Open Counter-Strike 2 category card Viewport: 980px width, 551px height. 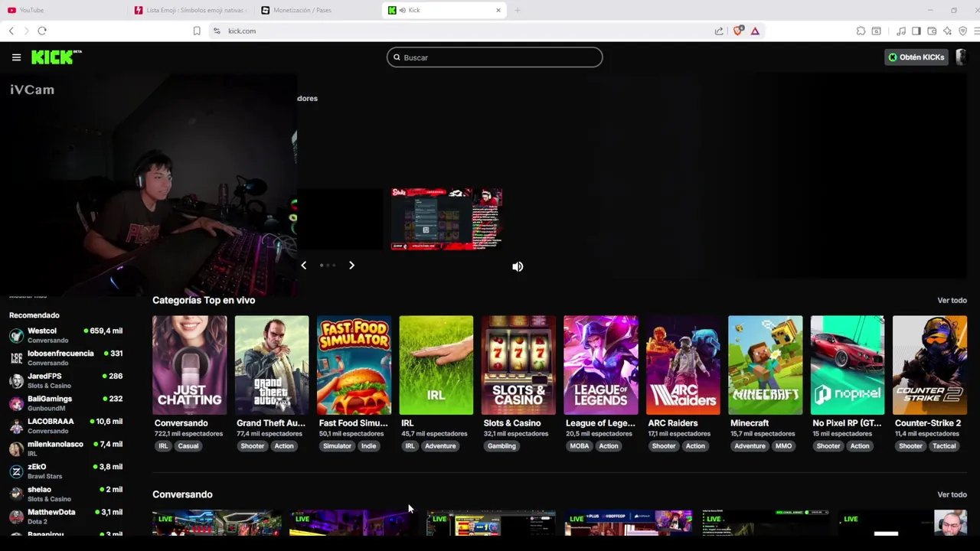[929, 365]
